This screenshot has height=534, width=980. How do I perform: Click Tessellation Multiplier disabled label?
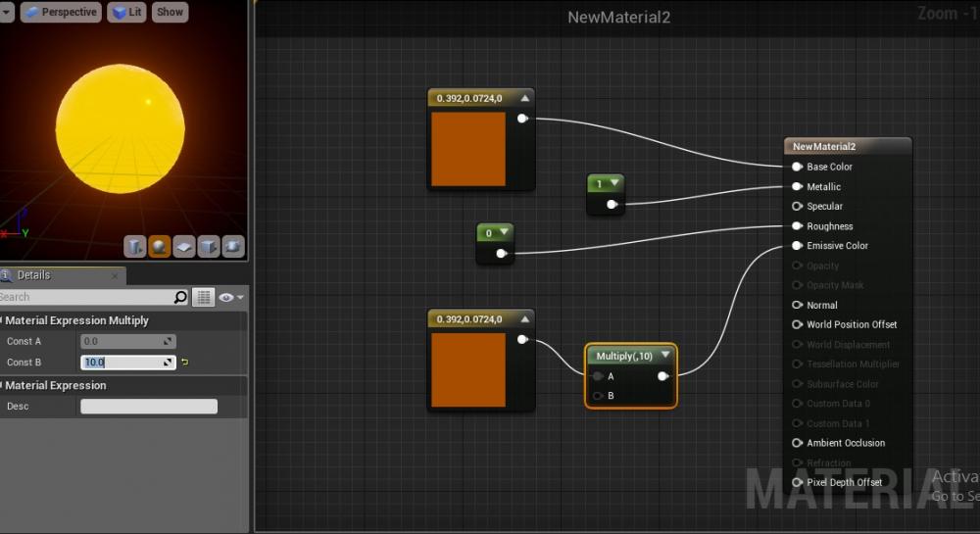click(x=854, y=364)
